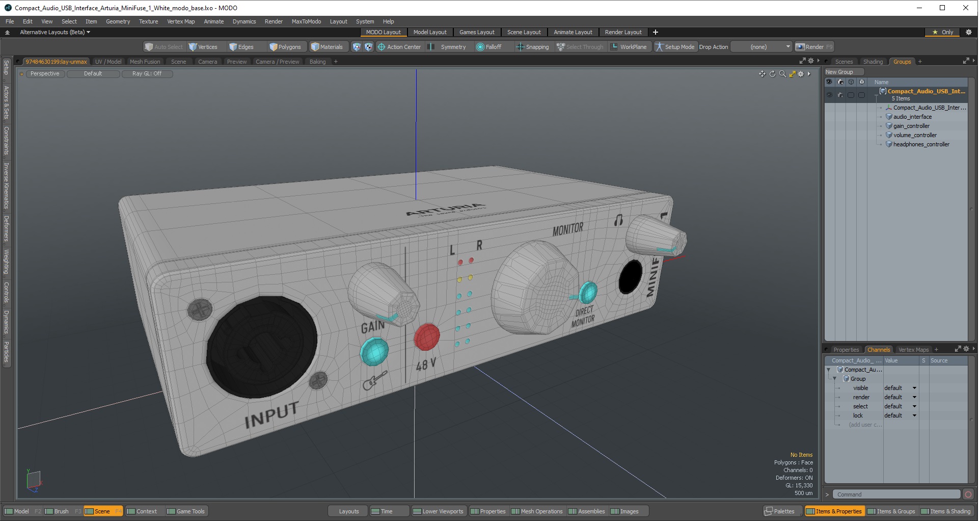
Task: Click the command record circle button
Action: coord(968,494)
